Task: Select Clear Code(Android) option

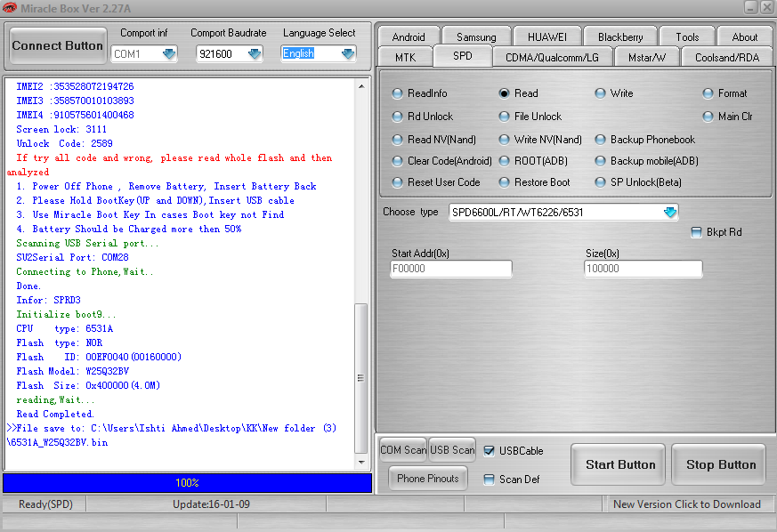Action: pyautogui.click(x=442, y=161)
